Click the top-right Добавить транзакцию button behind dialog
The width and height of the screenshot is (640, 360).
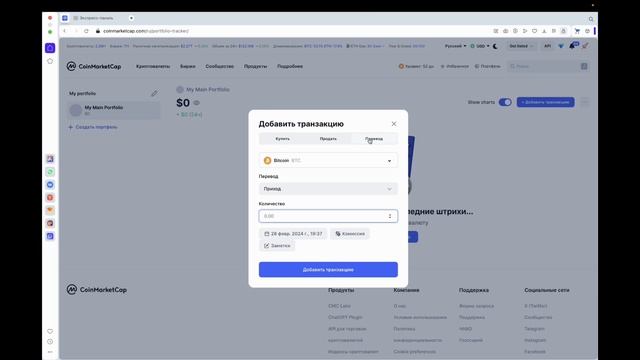[x=545, y=102]
